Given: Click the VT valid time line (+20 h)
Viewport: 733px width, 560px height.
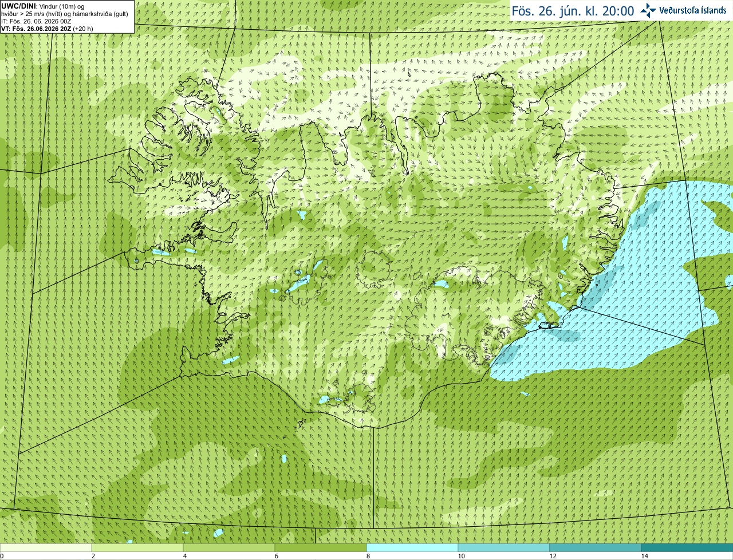Looking at the screenshot, I should [x=47, y=28].
